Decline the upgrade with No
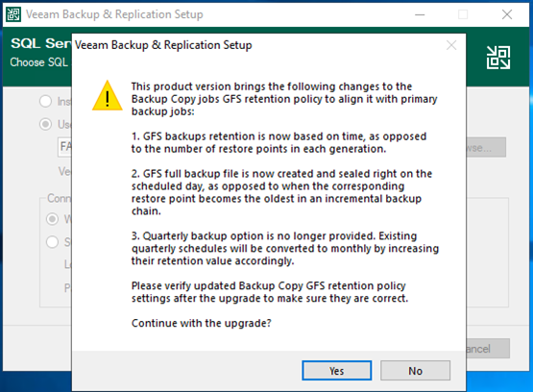Screen dimensions: 533x392 pyautogui.click(x=416, y=371)
